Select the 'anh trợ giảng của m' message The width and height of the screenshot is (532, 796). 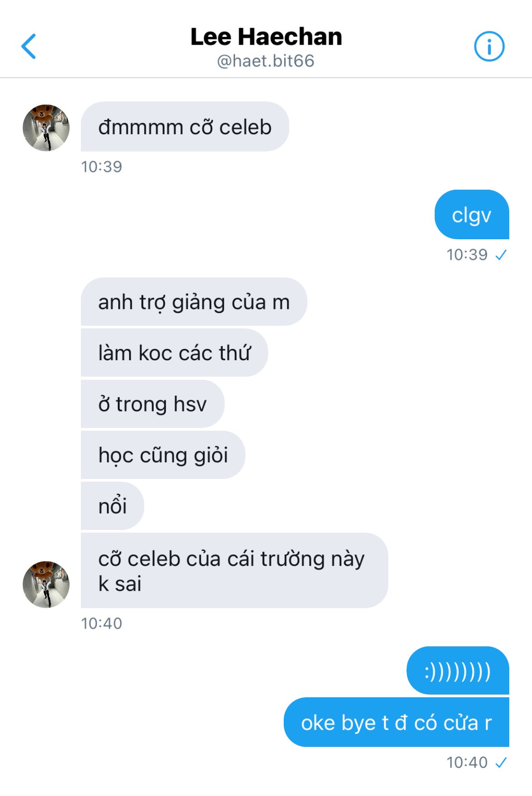194,302
